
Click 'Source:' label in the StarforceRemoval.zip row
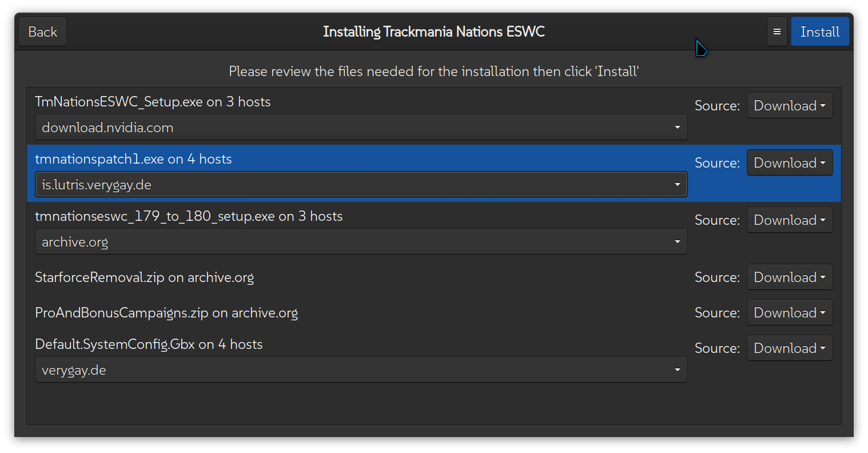pyautogui.click(x=717, y=277)
